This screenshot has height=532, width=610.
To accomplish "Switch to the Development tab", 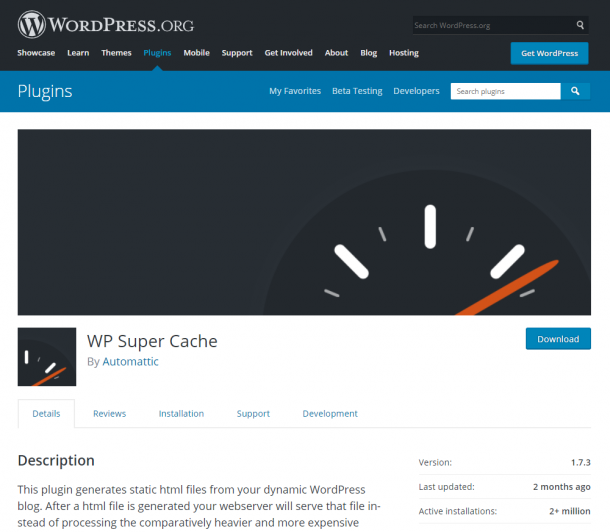I will 330,413.
